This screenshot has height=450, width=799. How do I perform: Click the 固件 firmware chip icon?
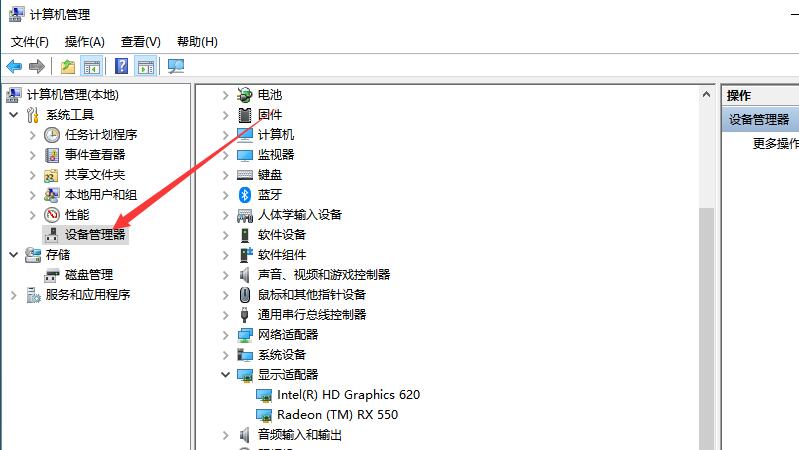pos(245,115)
